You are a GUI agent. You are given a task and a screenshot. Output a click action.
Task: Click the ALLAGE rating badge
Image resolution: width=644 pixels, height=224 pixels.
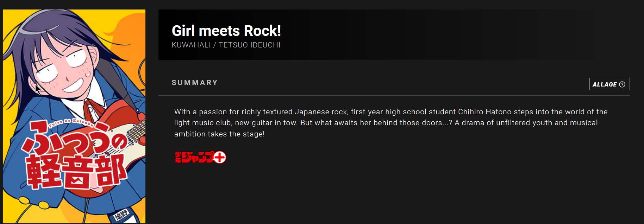tap(609, 84)
